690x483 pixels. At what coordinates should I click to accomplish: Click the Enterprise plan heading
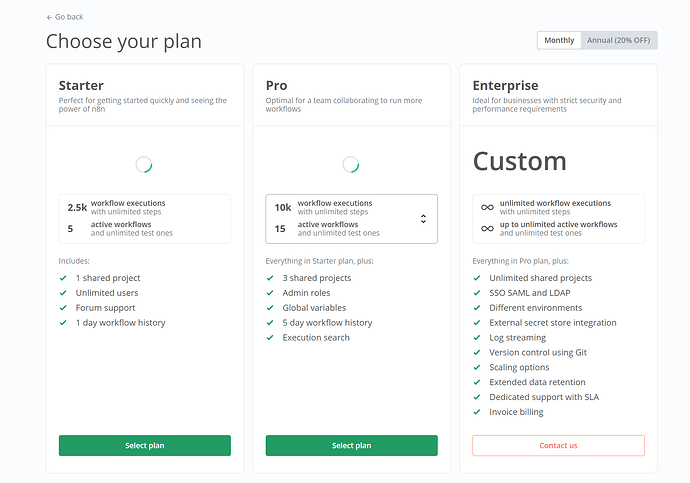click(505, 85)
